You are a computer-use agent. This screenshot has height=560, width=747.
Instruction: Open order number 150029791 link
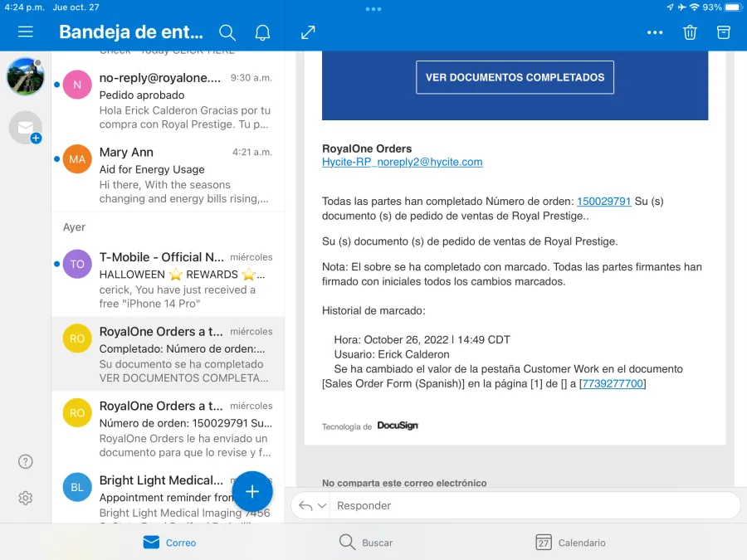click(603, 201)
